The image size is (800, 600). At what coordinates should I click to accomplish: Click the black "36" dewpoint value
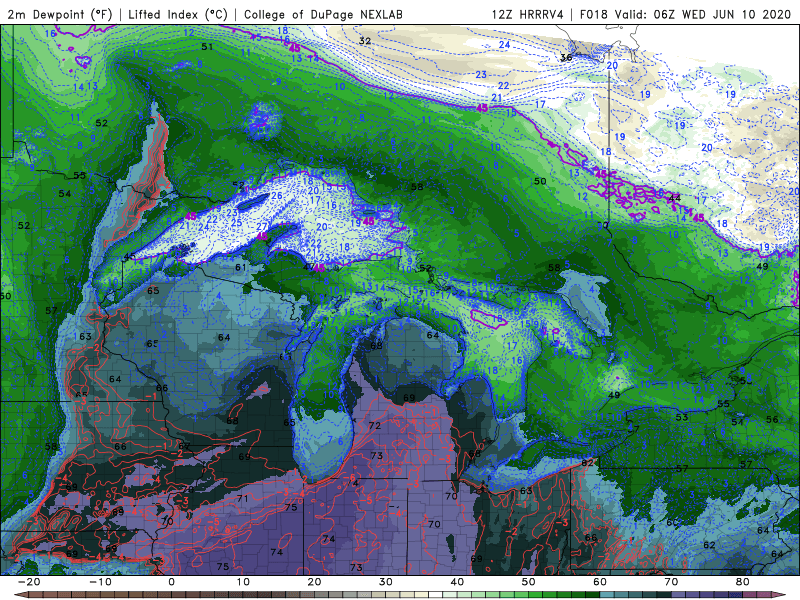pyautogui.click(x=566, y=58)
